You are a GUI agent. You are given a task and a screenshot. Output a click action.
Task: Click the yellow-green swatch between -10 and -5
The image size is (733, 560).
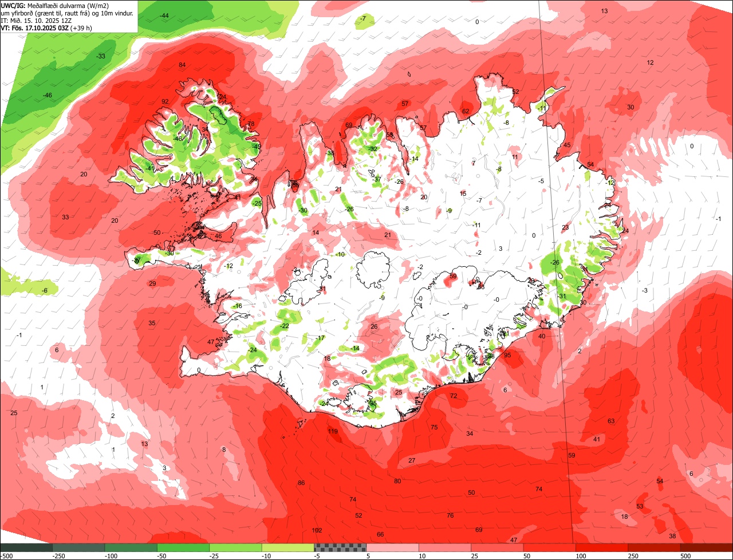tap(288, 547)
